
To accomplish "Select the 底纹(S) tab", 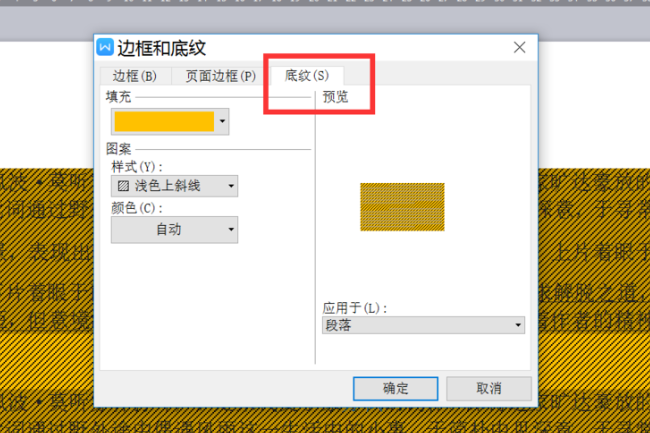I will pos(307,75).
